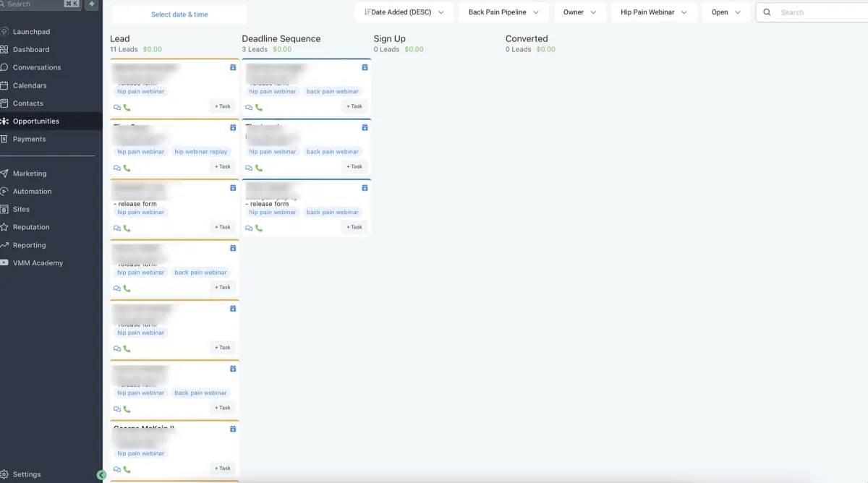The width and height of the screenshot is (868, 483).
Task: Open chat icon on top Deadline Sequence card
Action: click(x=249, y=108)
